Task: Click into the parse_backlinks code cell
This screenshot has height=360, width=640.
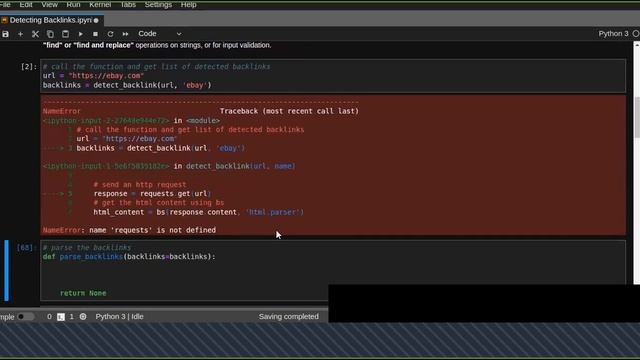Action: pos(333,271)
